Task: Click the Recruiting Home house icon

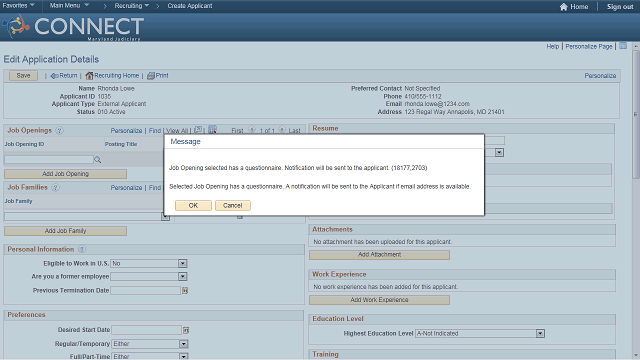Action: point(89,76)
